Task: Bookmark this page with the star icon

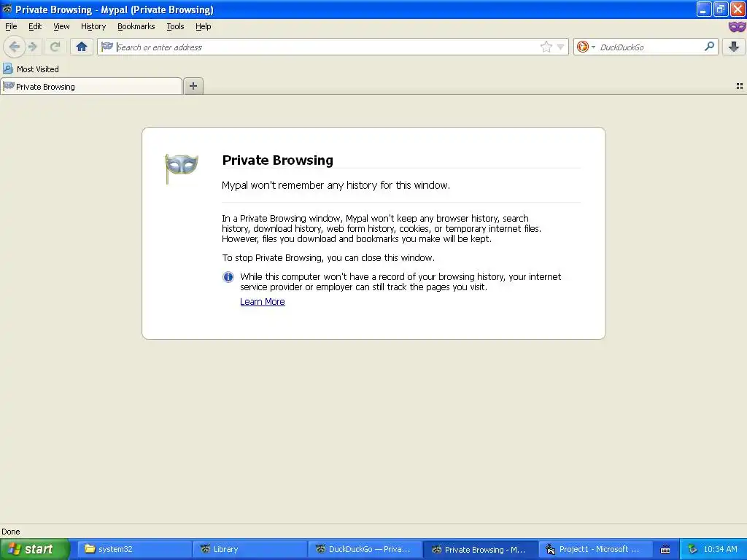Action: click(x=546, y=47)
